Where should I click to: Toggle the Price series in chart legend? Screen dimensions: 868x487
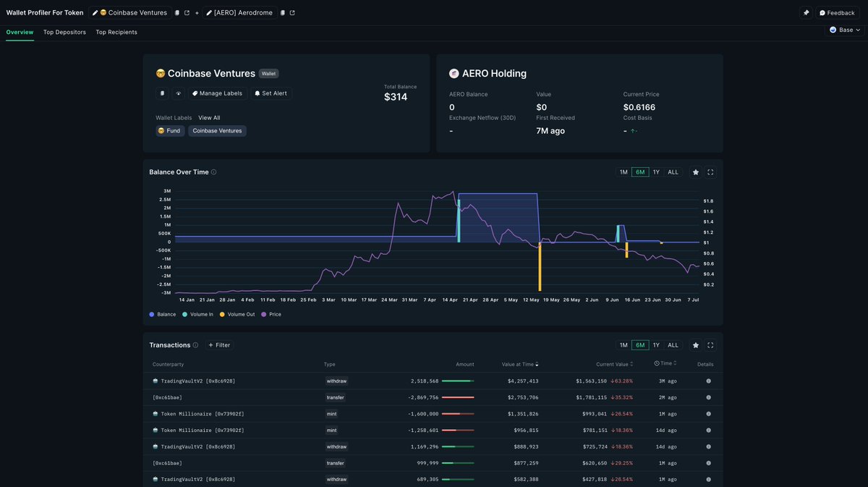click(271, 315)
